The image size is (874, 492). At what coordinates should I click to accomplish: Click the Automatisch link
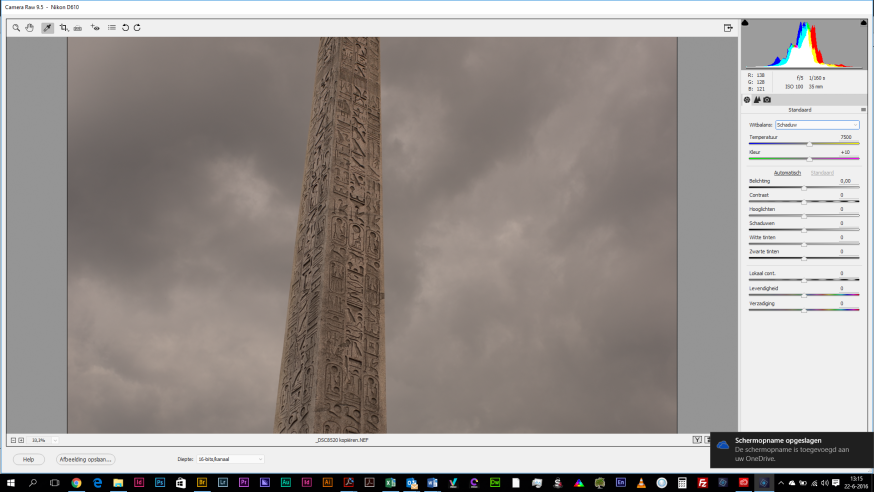coord(787,173)
